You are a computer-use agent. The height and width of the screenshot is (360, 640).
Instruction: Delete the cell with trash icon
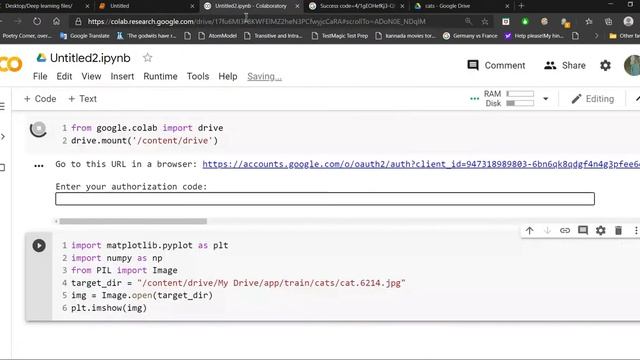(x=618, y=231)
